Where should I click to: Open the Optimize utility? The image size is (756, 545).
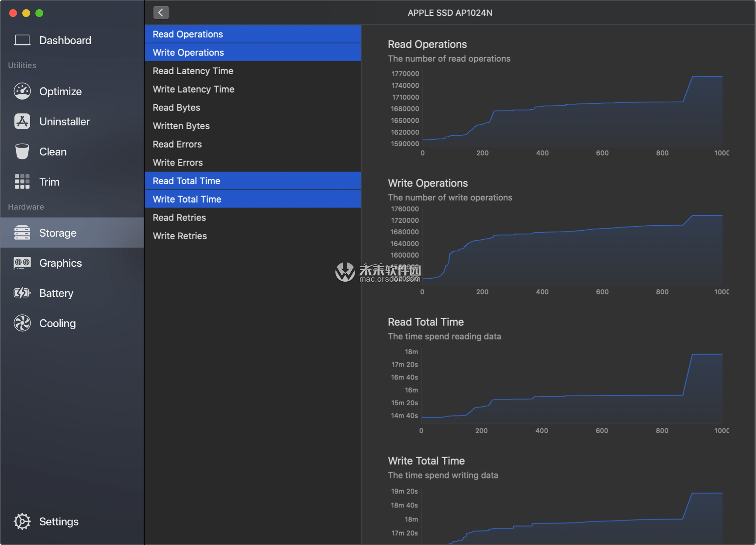pos(60,91)
